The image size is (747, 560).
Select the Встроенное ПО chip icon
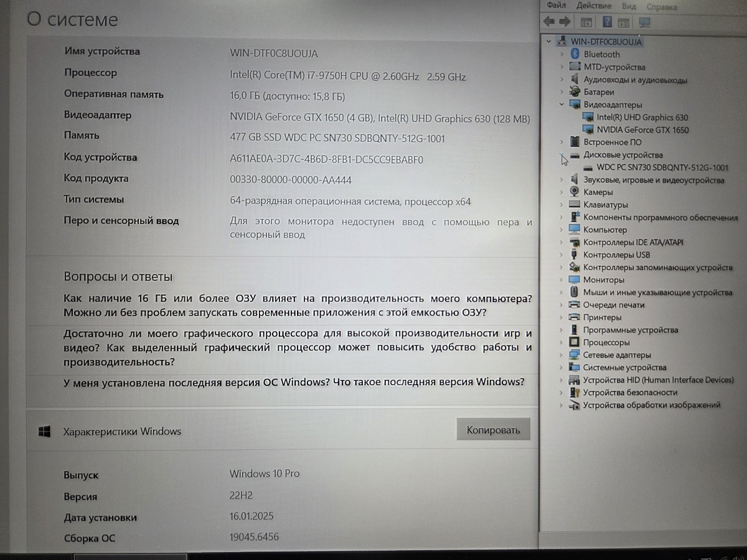point(575,142)
